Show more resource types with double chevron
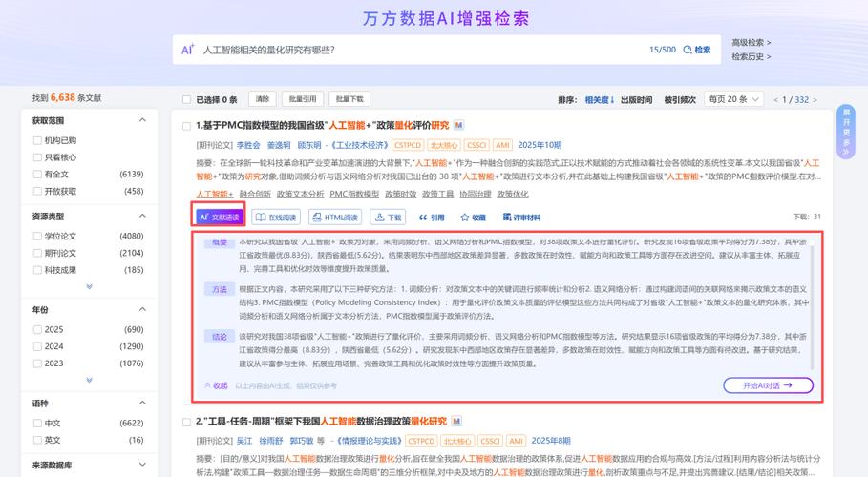This screenshot has height=477, width=868. coord(89,286)
